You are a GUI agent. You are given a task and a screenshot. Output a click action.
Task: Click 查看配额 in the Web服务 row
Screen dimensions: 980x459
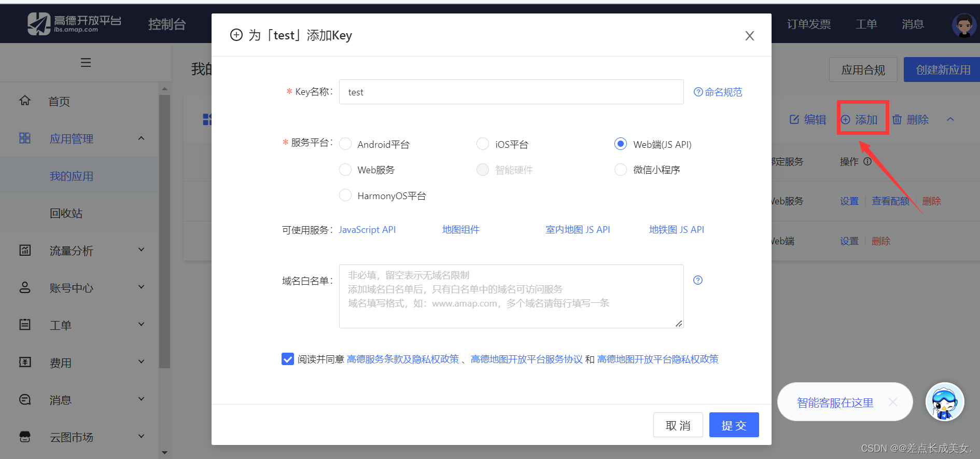[890, 201]
